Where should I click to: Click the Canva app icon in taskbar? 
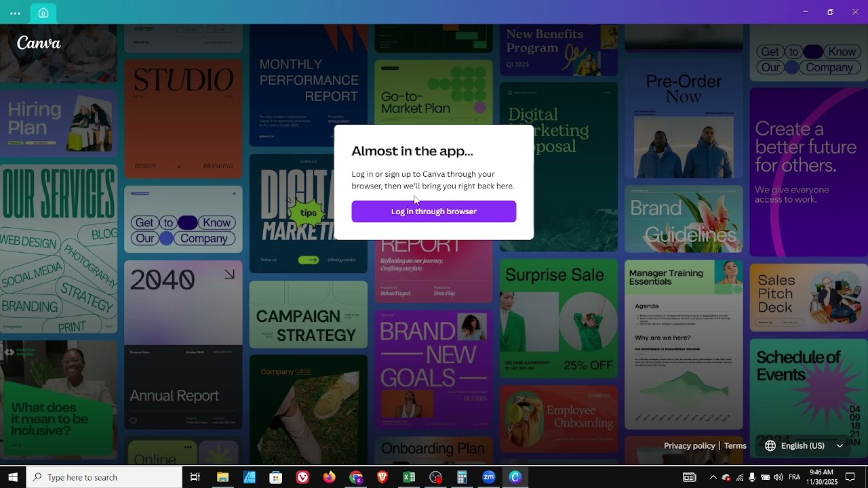[x=515, y=477]
